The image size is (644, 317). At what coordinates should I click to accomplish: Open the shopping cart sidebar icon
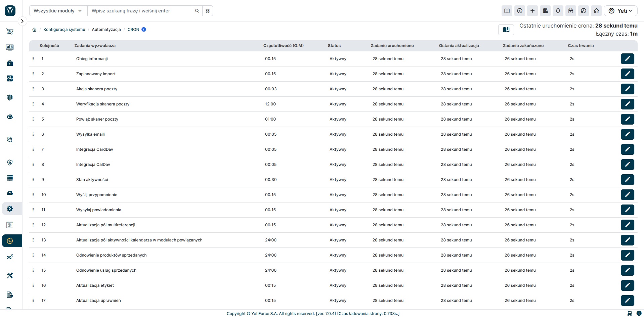point(10,32)
